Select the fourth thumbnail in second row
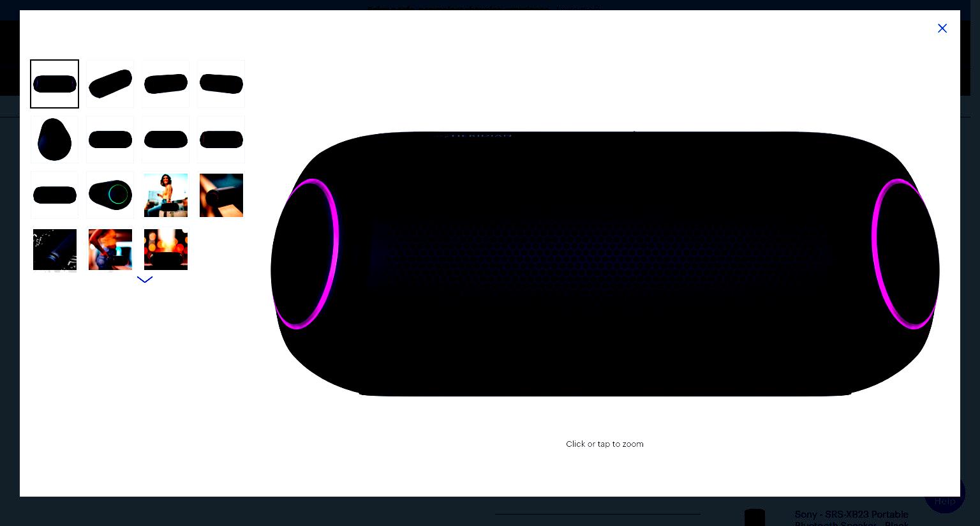980x526 pixels. tap(221, 139)
